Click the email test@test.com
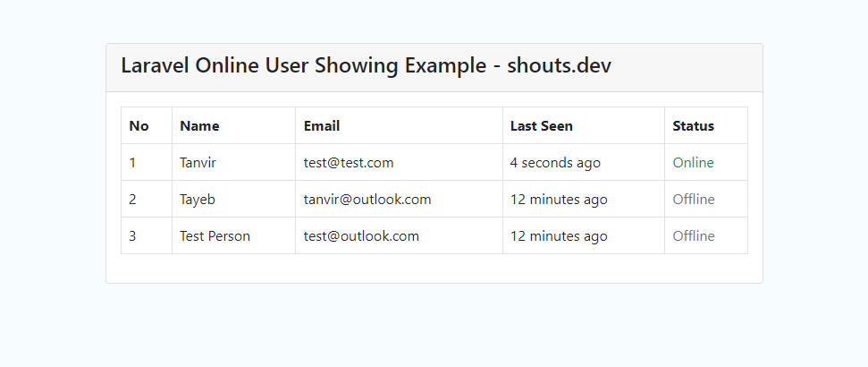The width and height of the screenshot is (868, 367). (x=349, y=162)
